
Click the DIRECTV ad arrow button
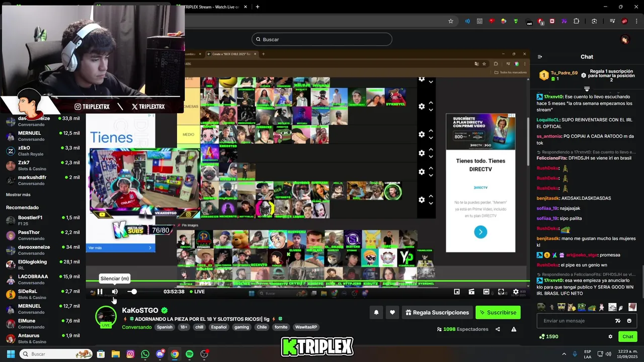(x=480, y=232)
